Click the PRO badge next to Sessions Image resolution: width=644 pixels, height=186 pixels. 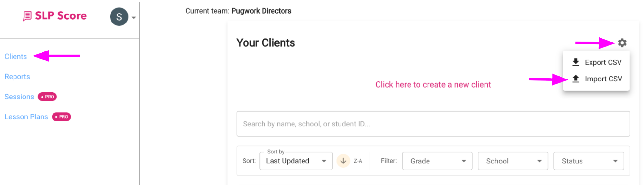[x=47, y=97]
